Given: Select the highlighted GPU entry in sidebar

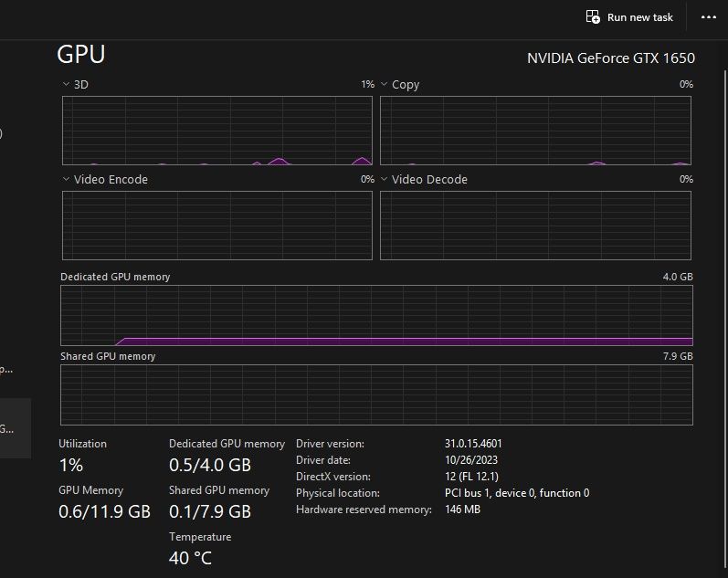Looking at the screenshot, I should (15, 427).
